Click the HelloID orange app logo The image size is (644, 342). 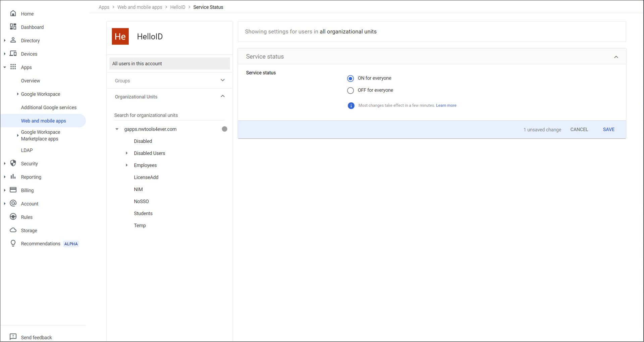pyautogui.click(x=120, y=37)
